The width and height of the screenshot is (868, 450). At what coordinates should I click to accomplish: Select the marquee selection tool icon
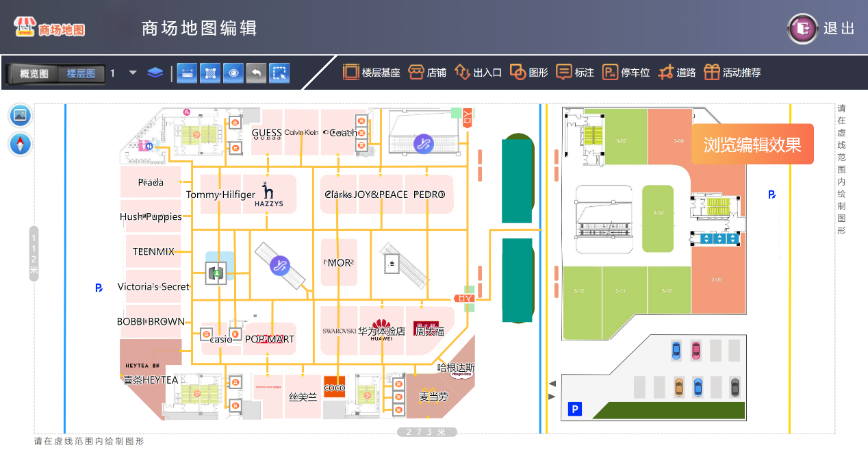point(279,73)
